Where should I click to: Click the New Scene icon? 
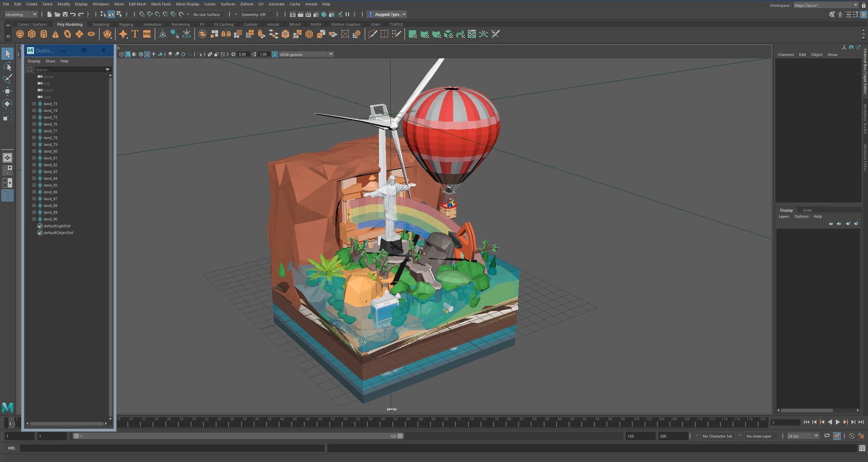(x=49, y=14)
